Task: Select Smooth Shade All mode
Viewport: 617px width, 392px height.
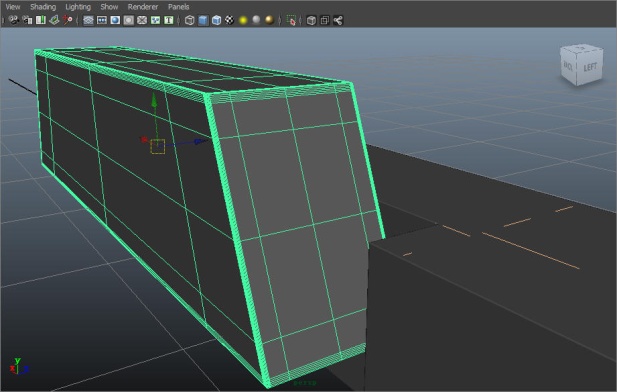Action: pos(203,20)
